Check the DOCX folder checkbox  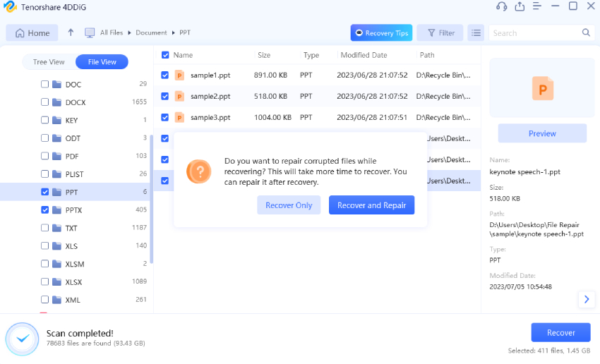coord(45,102)
